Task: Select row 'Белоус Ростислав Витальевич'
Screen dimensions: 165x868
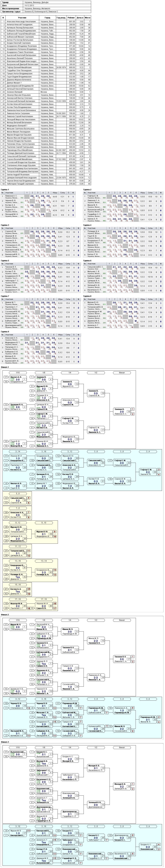Action: coord(46,40)
